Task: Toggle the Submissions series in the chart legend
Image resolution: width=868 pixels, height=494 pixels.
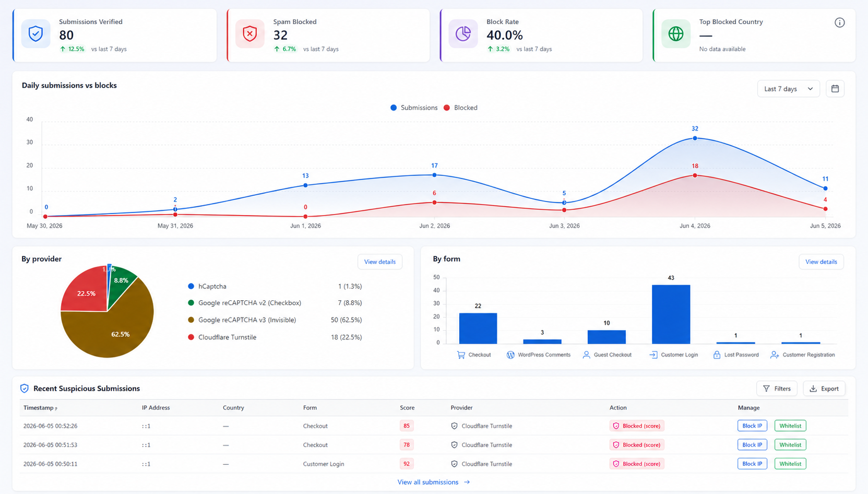Action: click(414, 108)
